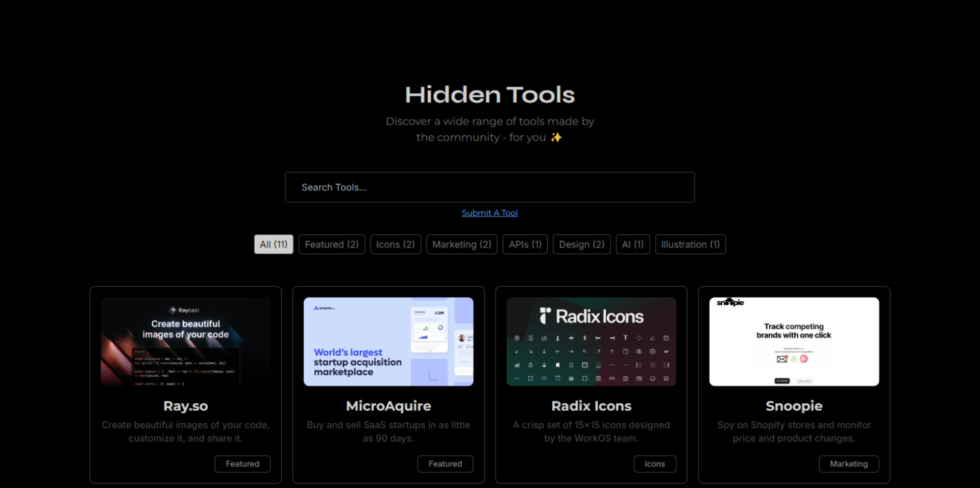Open the Submit A Tool link
The width and height of the screenshot is (980, 488).
(489, 213)
